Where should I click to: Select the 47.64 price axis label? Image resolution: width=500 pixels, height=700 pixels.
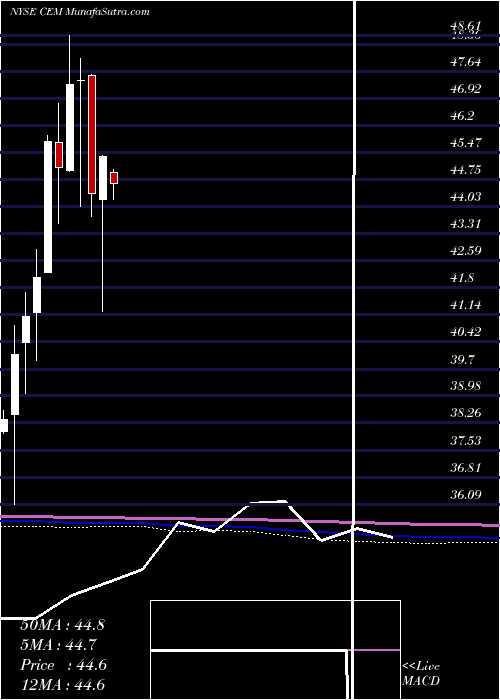(465, 62)
